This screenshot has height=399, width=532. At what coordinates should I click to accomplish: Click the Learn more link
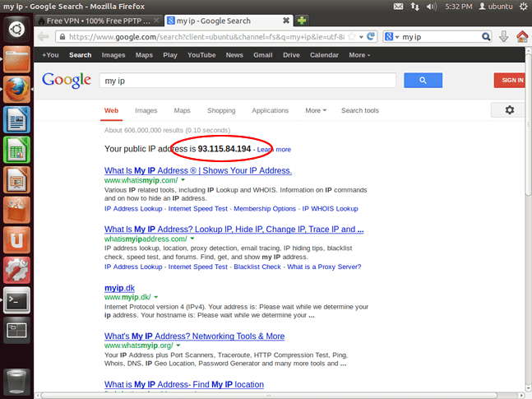pyautogui.click(x=274, y=150)
